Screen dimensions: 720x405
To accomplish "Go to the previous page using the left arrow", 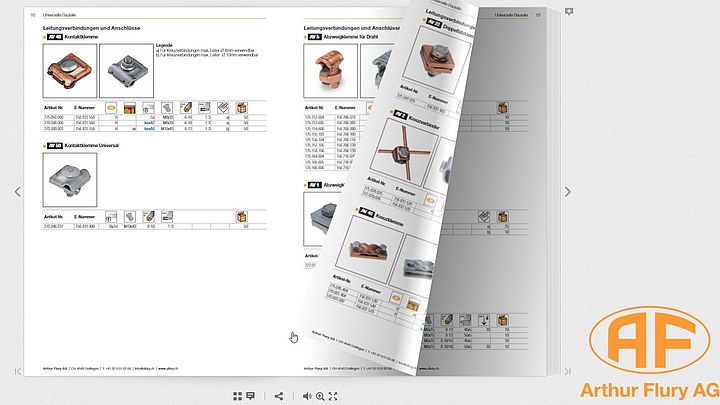I will (x=15, y=191).
